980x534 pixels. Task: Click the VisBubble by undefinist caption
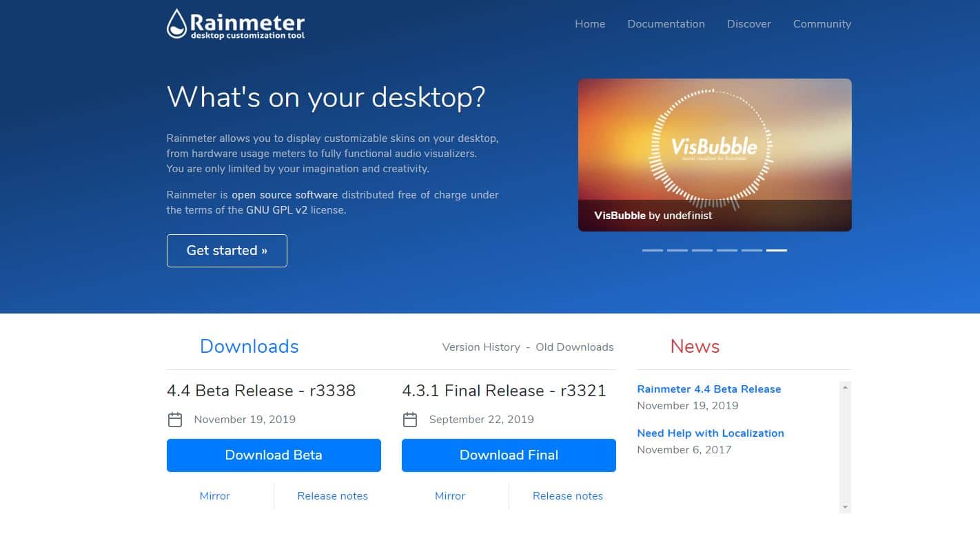pyautogui.click(x=653, y=216)
